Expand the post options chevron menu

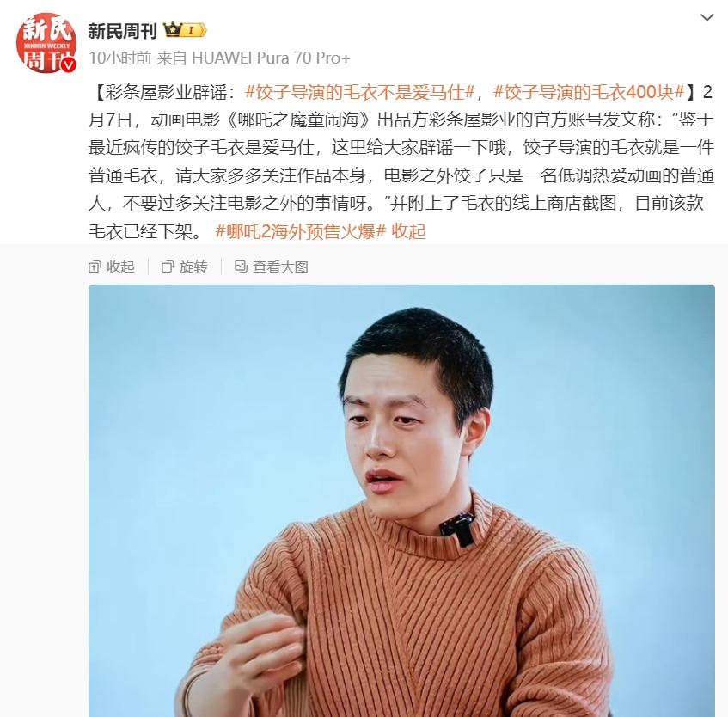pos(707,18)
